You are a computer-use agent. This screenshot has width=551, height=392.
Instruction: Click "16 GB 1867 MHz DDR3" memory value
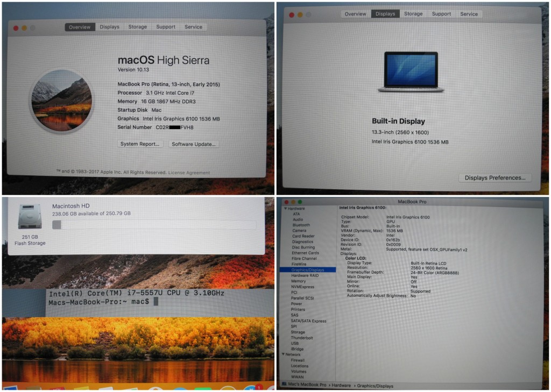[x=168, y=102]
